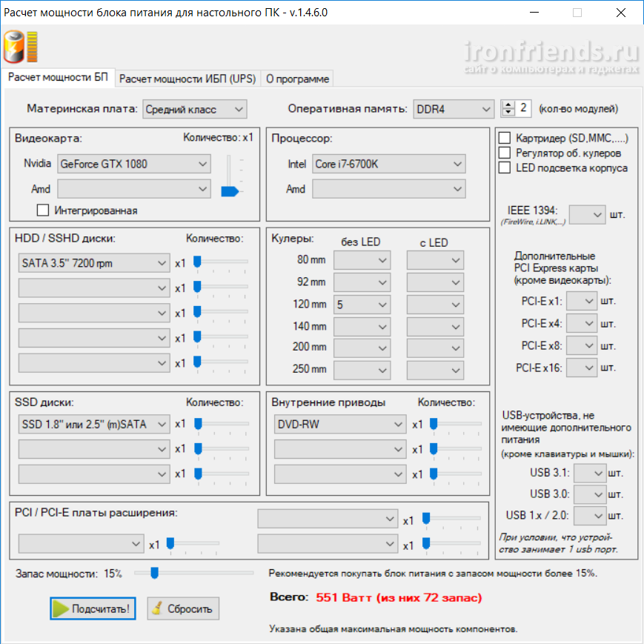Click the green arrow on Подсчитать button
The height and width of the screenshot is (644, 644).
(x=60, y=609)
